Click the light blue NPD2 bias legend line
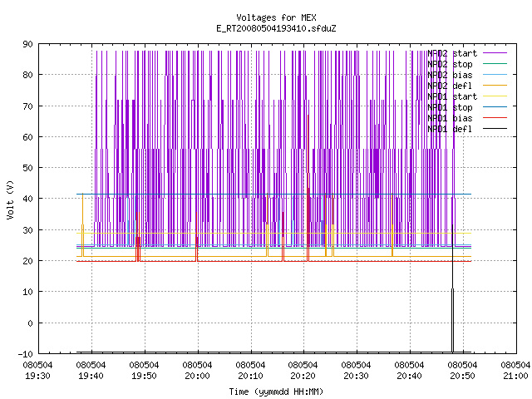Image resolution: width=532 pixels, height=399 pixels. coord(495,74)
